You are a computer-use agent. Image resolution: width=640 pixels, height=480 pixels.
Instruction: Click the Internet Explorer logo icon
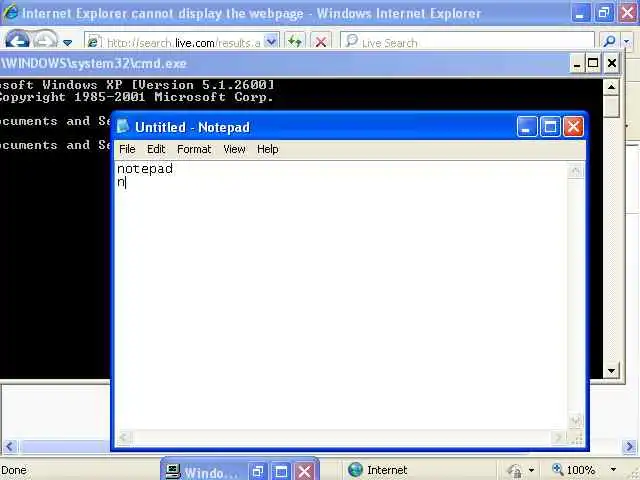10,13
